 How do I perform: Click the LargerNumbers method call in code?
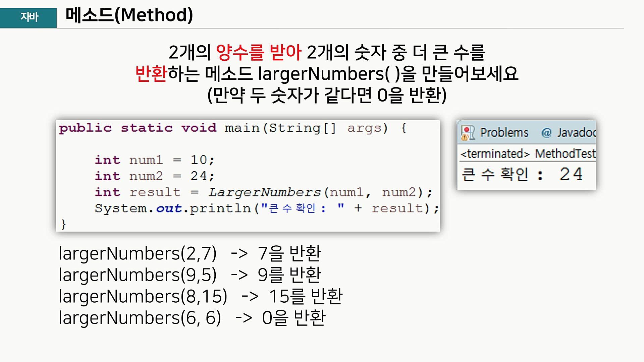pyautogui.click(x=264, y=192)
